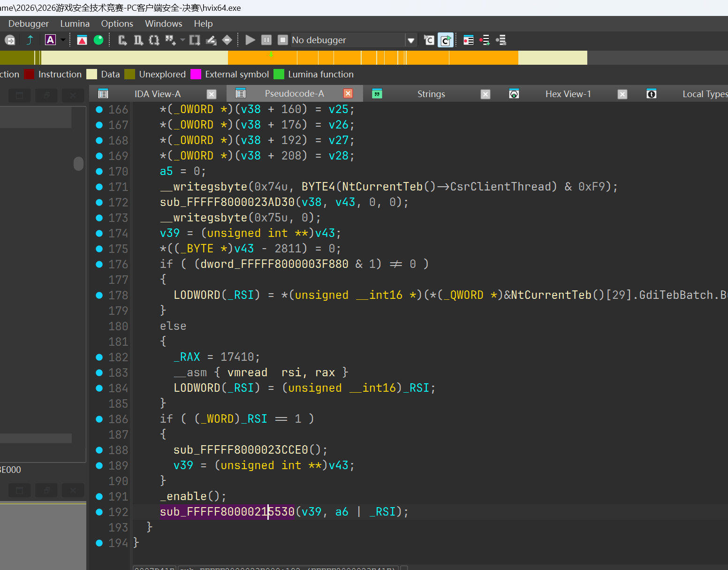
Task: Close the Hex View-1 tab
Action: [622, 94]
